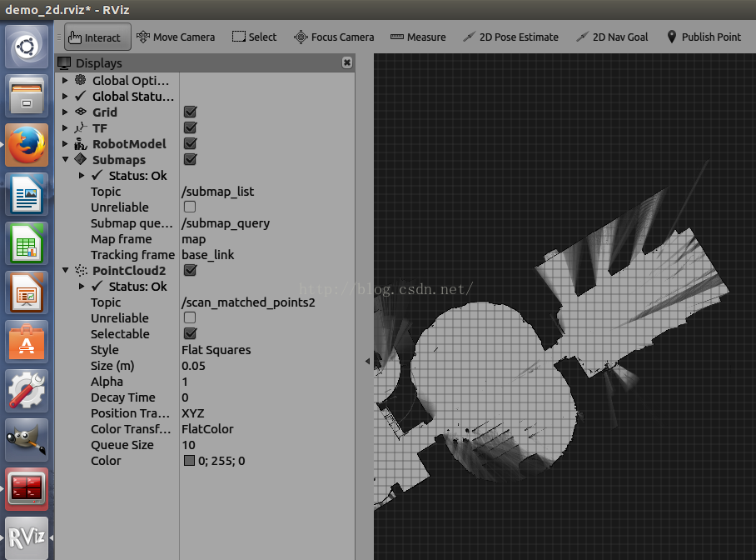Collapse the PointCloud2 display

65,270
